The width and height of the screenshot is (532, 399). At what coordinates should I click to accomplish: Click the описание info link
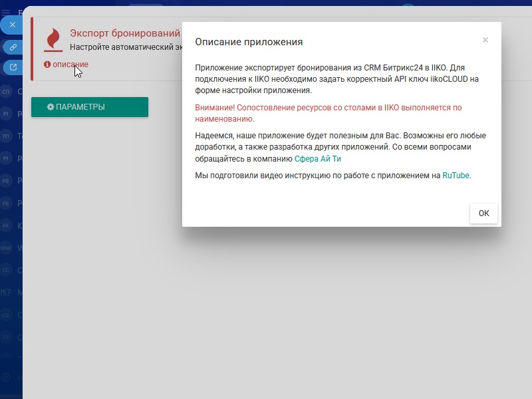70,64
